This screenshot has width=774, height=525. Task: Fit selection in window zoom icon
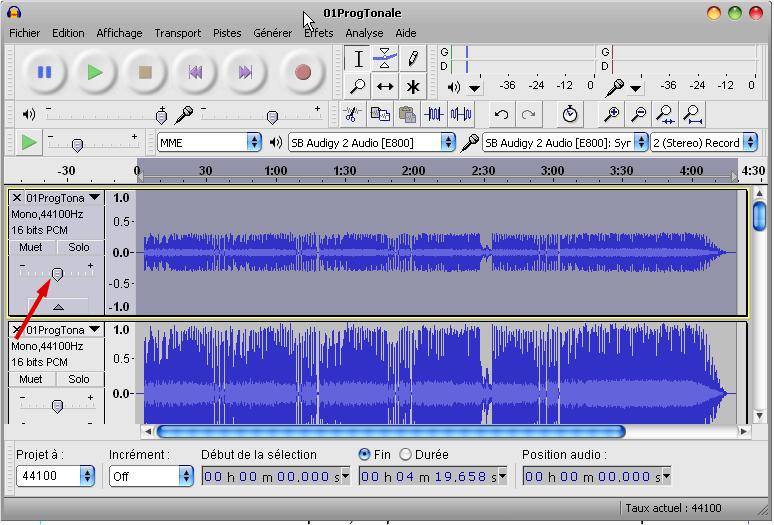click(x=665, y=114)
